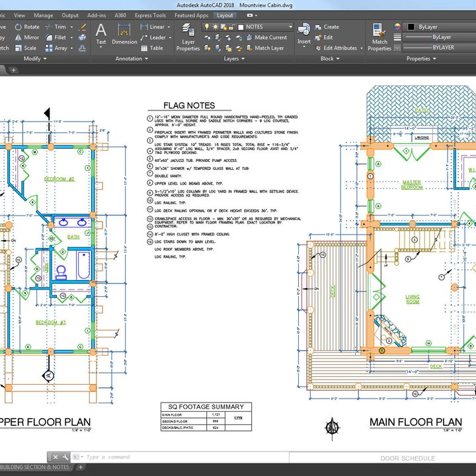The height and width of the screenshot is (476, 476).
Task: Open the Add-ins ribbon tab
Action: point(97,15)
